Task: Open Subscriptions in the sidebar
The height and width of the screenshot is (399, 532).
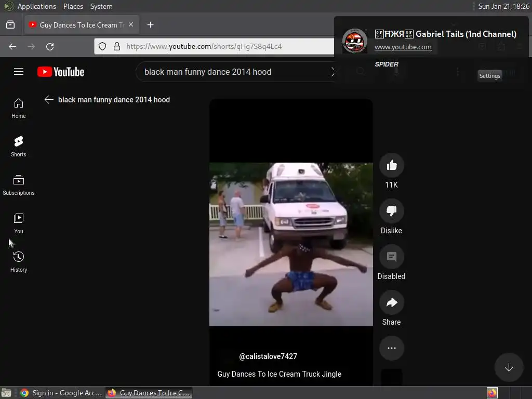Action: point(19,185)
